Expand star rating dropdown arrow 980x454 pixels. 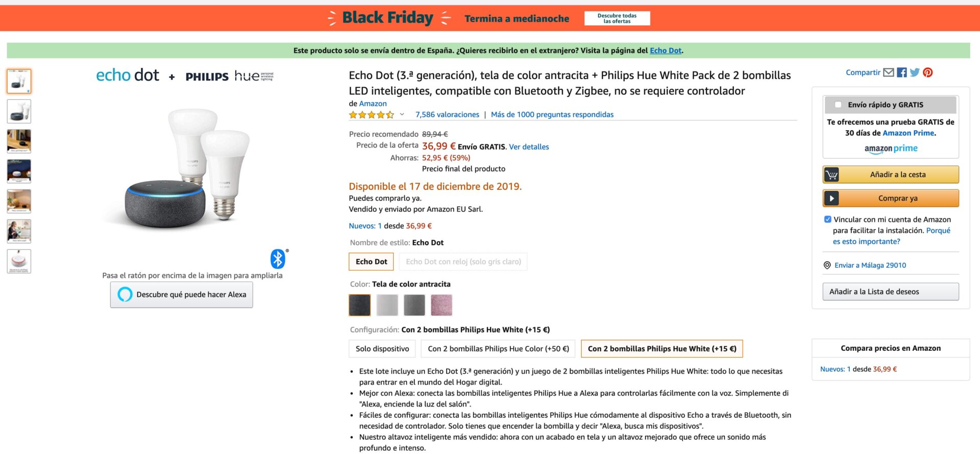pos(402,114)
